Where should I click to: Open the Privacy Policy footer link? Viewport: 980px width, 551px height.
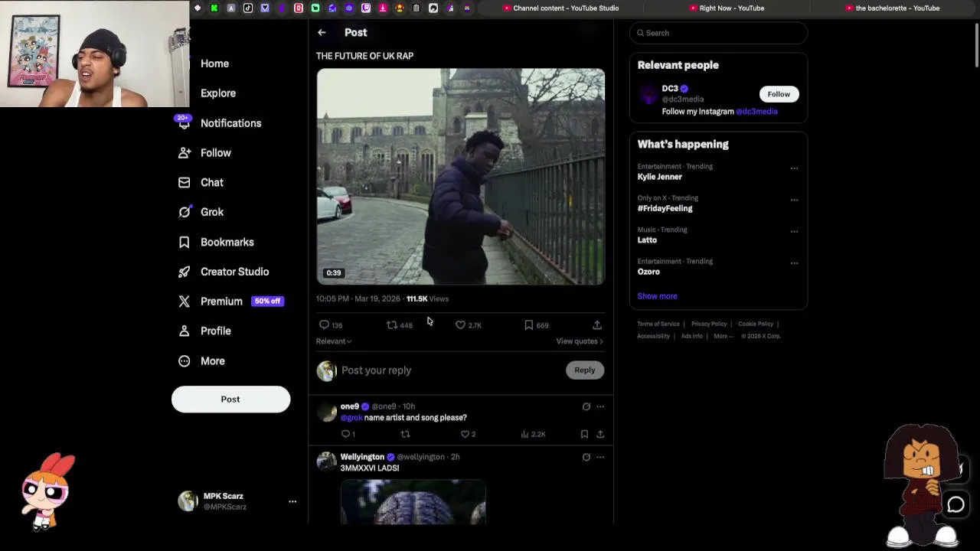tap(709, 324)
